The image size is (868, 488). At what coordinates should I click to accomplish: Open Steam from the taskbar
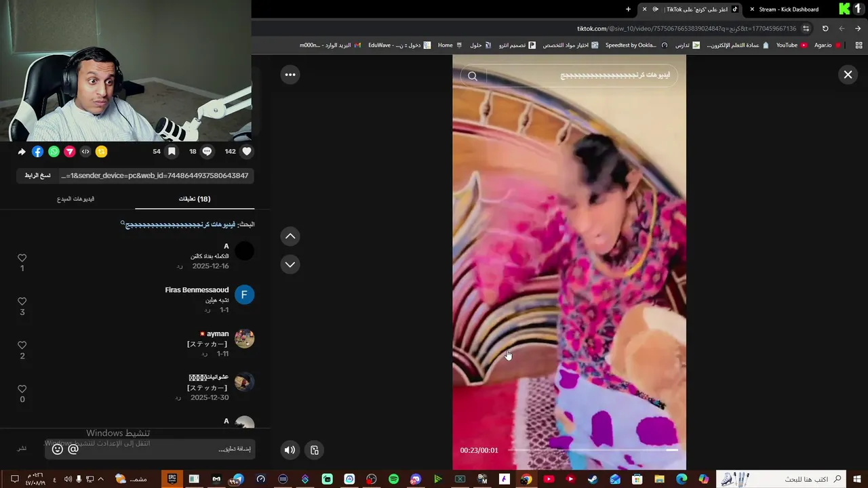pyautogui.click(x=593, y=479)
